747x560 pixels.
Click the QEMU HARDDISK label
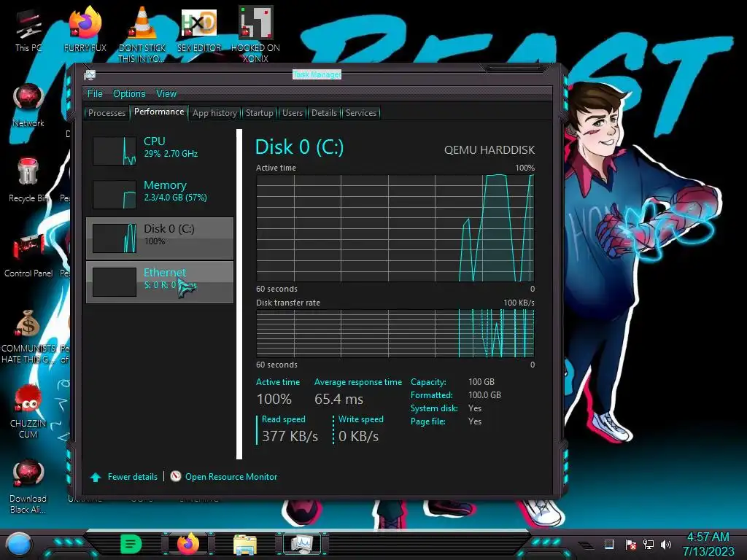(x=489, y=150)
